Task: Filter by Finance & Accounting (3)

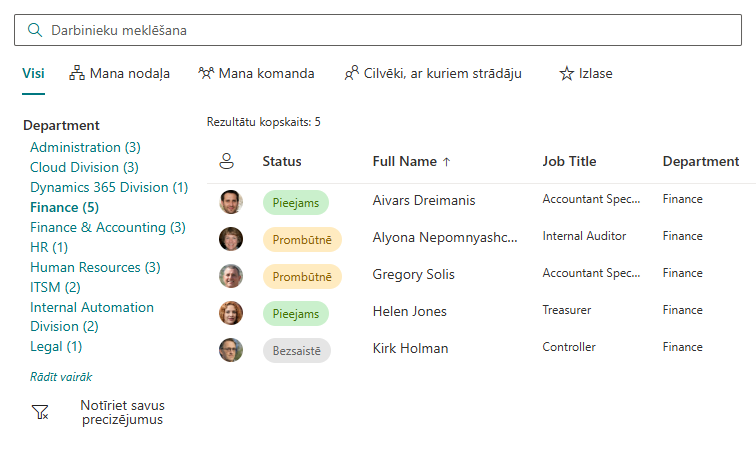Action: pos(108,227)
